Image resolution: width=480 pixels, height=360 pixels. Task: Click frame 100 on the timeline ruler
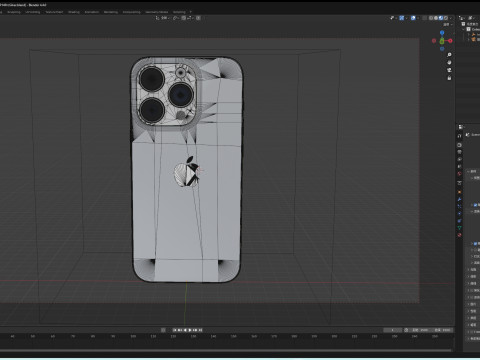[133, 336]
